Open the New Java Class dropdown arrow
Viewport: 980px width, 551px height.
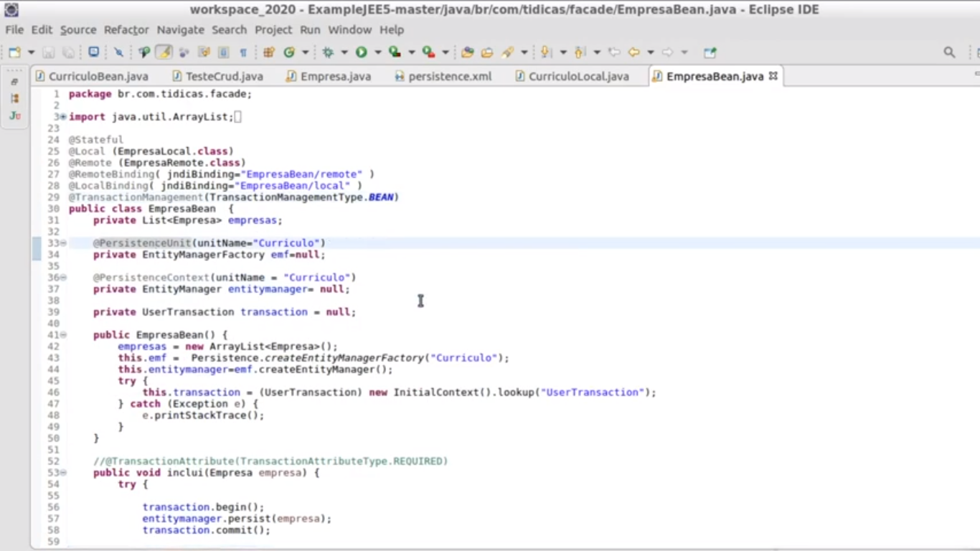point(306,52)
